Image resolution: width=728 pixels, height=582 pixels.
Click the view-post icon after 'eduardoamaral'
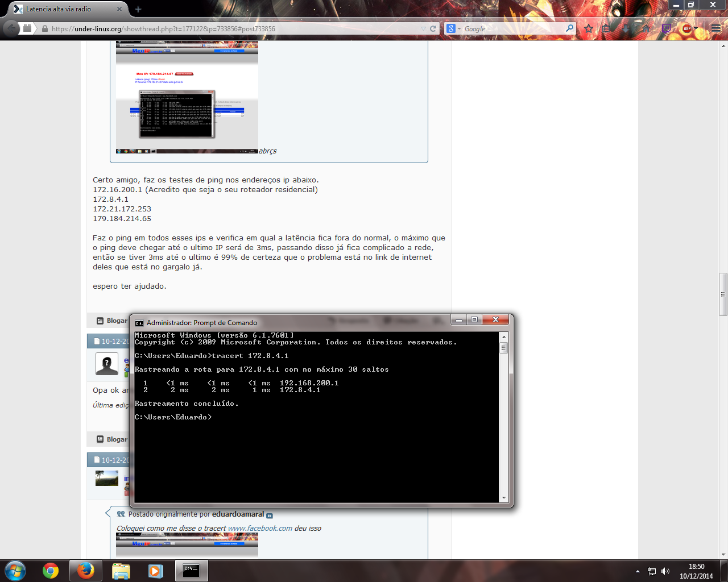tap(270, 516)
